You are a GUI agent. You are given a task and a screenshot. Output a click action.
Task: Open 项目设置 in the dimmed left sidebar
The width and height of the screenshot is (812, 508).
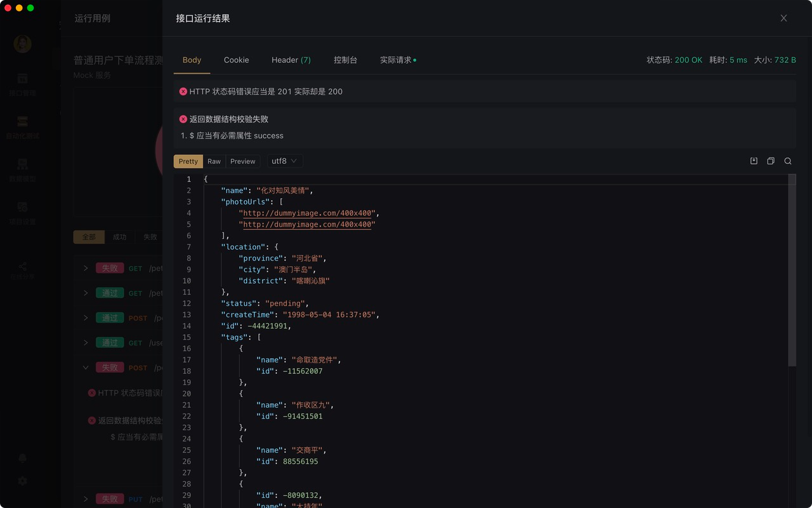(22, 213)
